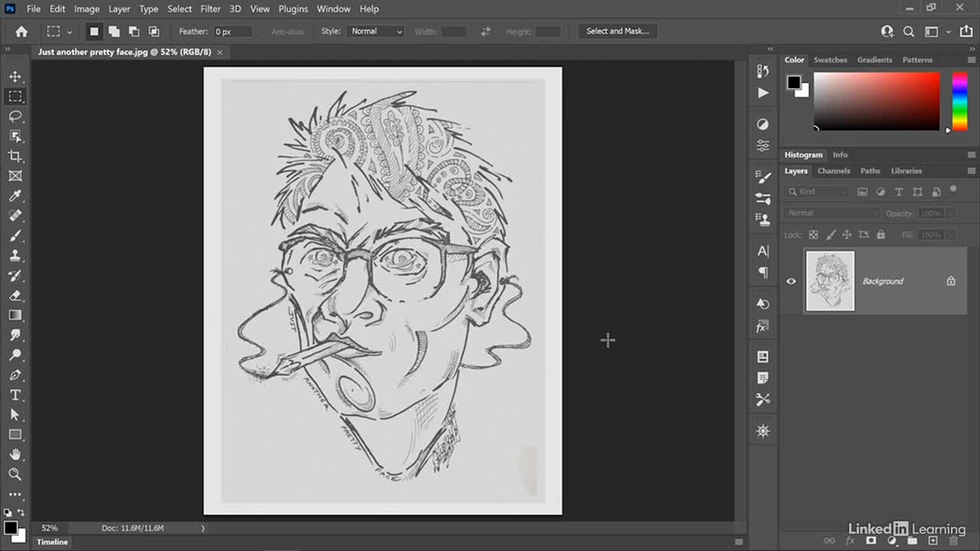This screenshot has width=980, height=551.
Task: Choose Subtract from selection mode
Action: point(134,31)
